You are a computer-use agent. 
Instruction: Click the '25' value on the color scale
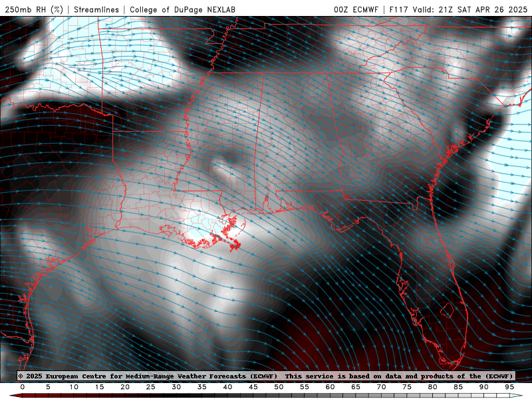click(151, 387)
